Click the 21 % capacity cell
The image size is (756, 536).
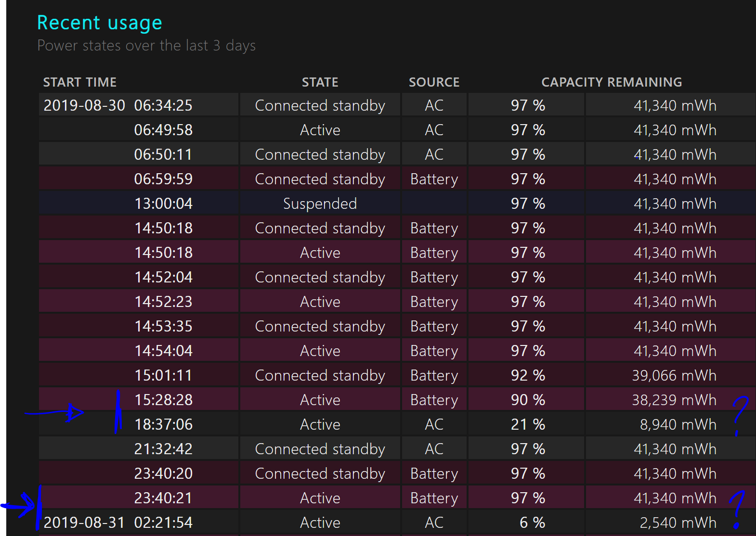[x=527, y=424]
